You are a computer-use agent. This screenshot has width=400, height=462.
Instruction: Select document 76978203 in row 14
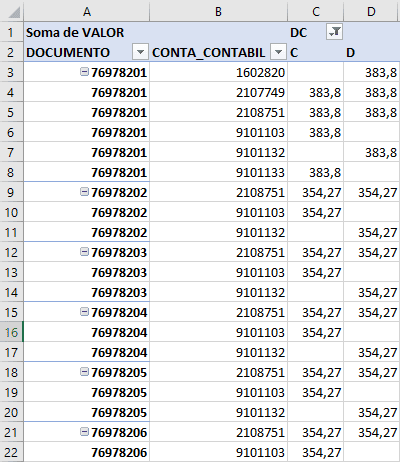(x=87, y=292)
